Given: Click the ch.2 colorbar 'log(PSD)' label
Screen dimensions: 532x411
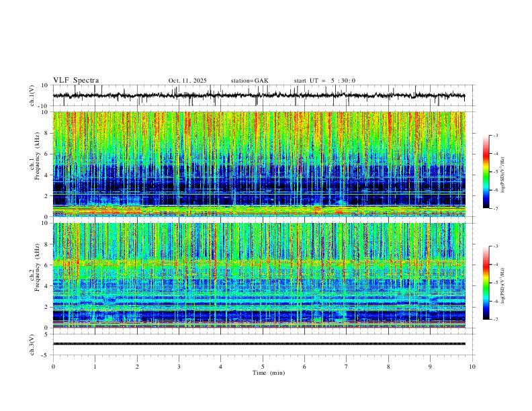Looking at the screenshot, I should pos(503,286).
